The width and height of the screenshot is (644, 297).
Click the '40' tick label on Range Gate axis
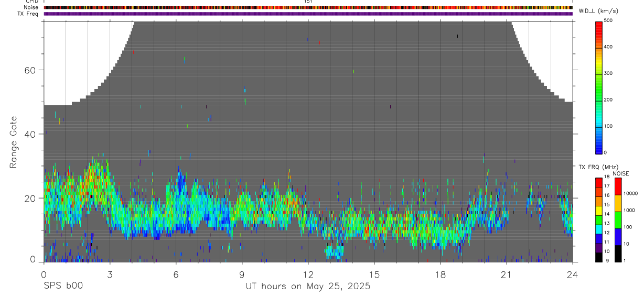(x=30, y=134)
